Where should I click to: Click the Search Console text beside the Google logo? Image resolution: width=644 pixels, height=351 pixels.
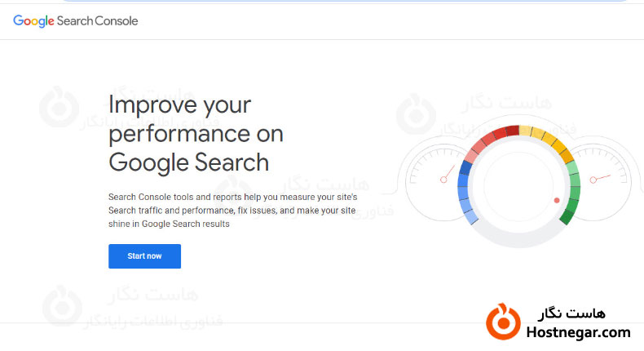(98, 21)
